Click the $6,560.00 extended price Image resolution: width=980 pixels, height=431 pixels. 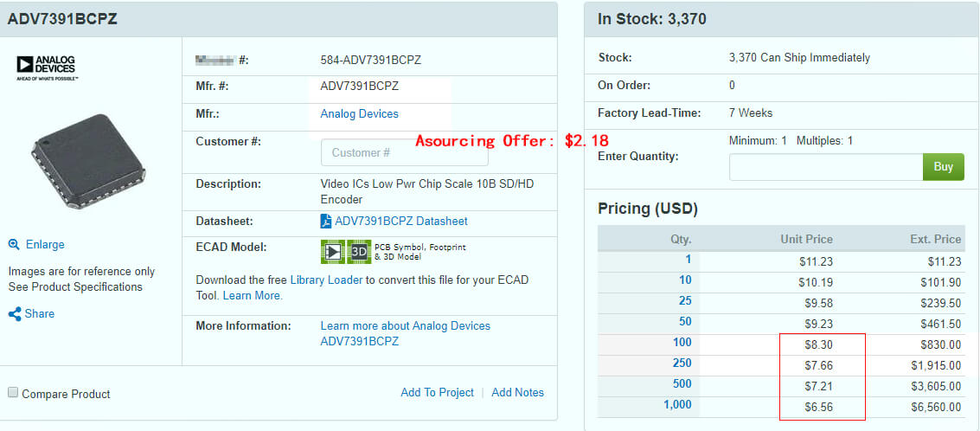[x=936, y=408]
